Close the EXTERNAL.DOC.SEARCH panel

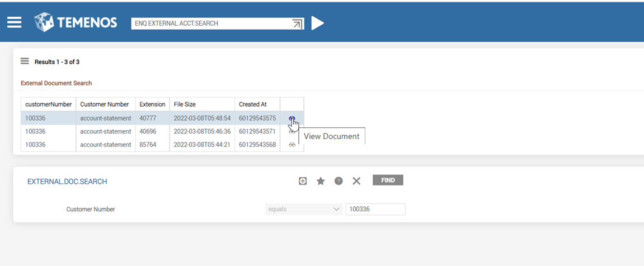356,181
